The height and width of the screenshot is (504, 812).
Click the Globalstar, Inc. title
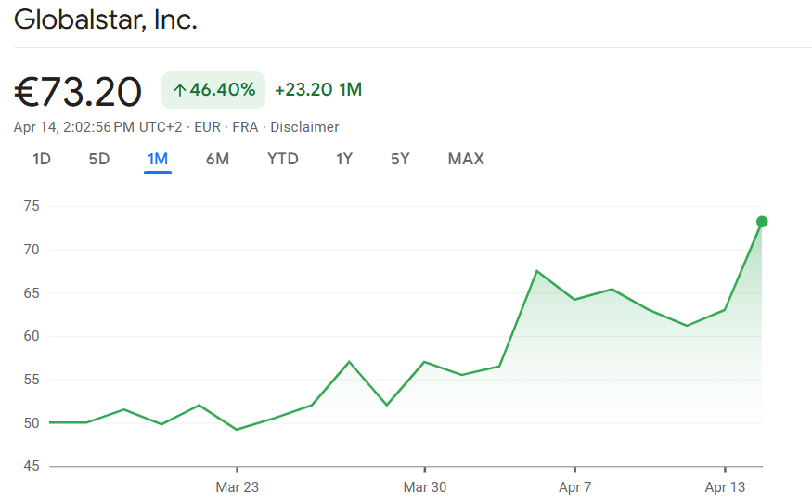(106, 20)
